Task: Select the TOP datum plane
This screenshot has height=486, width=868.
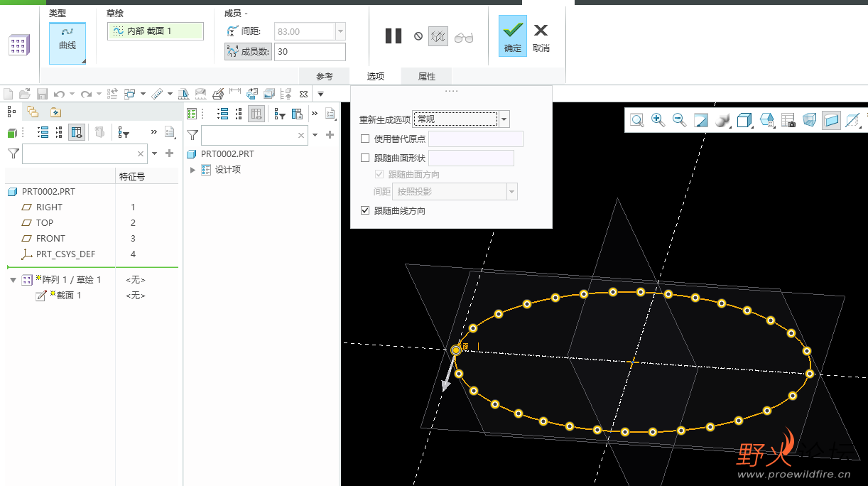Action: 45,222
